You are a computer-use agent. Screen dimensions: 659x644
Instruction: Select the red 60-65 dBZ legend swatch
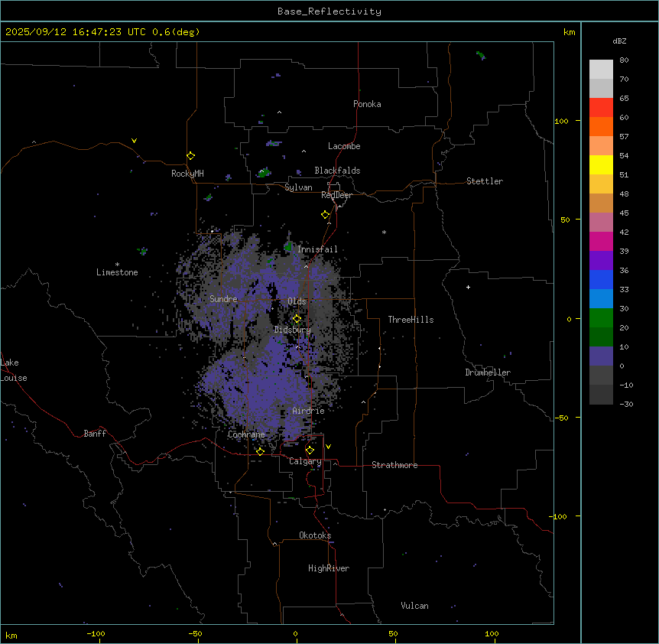click(x=601, y=107)
